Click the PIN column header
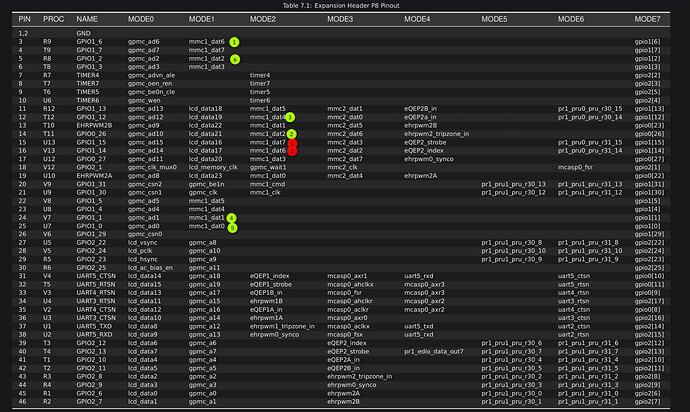 [x=25, y=19]
